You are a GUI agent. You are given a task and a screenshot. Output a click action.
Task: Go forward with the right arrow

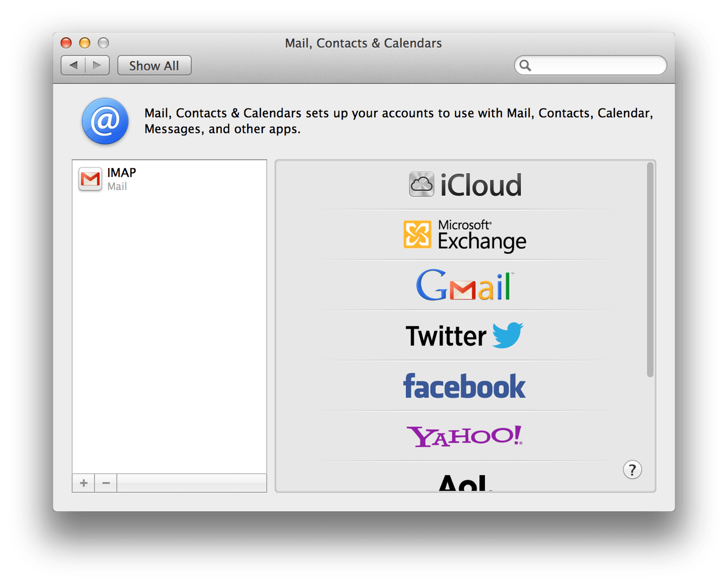(x=97, y=65)
